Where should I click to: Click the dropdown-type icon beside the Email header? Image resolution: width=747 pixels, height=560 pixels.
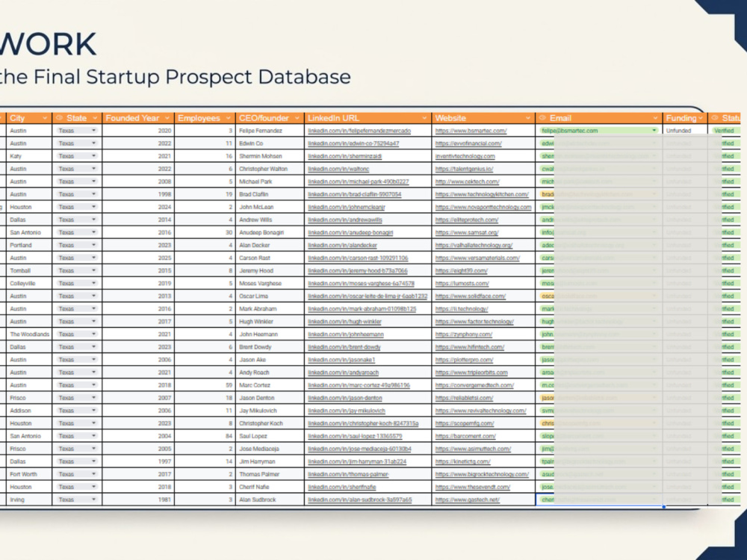[542, 118]
